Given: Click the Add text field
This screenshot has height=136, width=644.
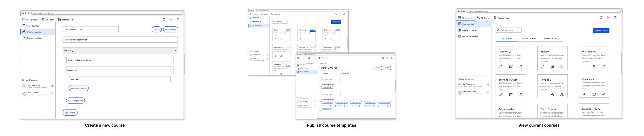Looking at the screenshot, I should click(120, 79).
